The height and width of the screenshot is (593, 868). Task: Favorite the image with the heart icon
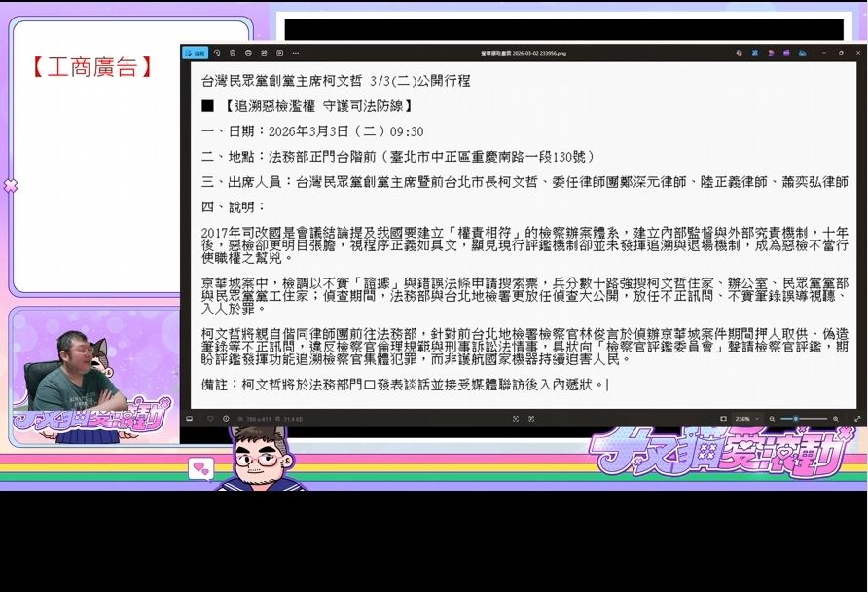point(209,419)
